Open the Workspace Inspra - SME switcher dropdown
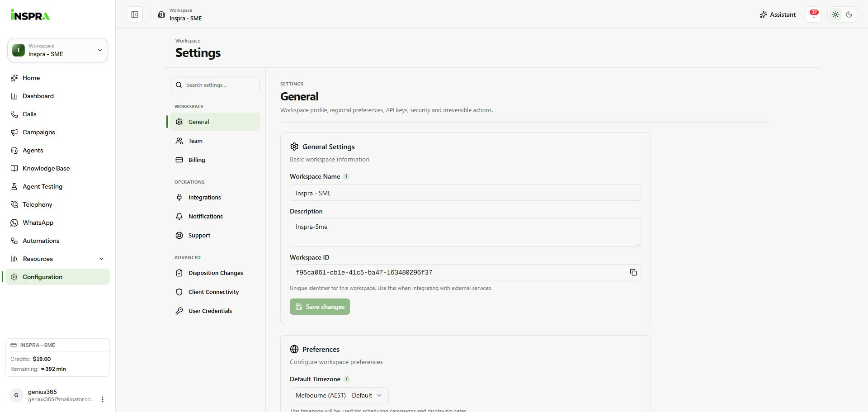Image resolution: width=868 pixels, height=412 pixels. [x=57, y=50]
